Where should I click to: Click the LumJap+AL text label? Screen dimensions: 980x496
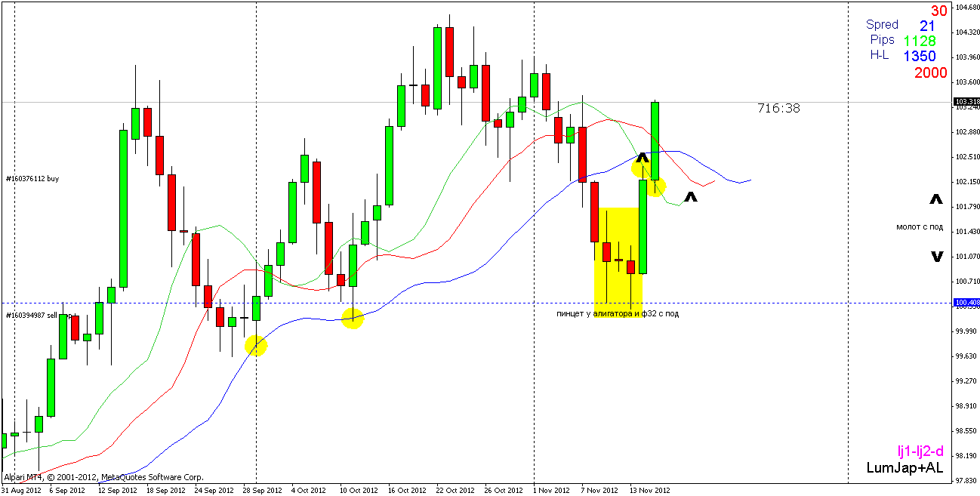[904, 469]
